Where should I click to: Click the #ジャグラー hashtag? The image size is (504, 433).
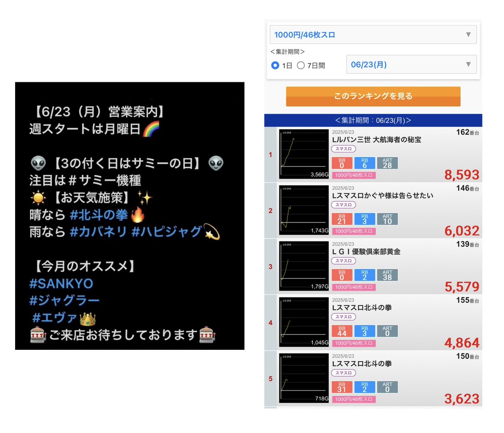64,301
